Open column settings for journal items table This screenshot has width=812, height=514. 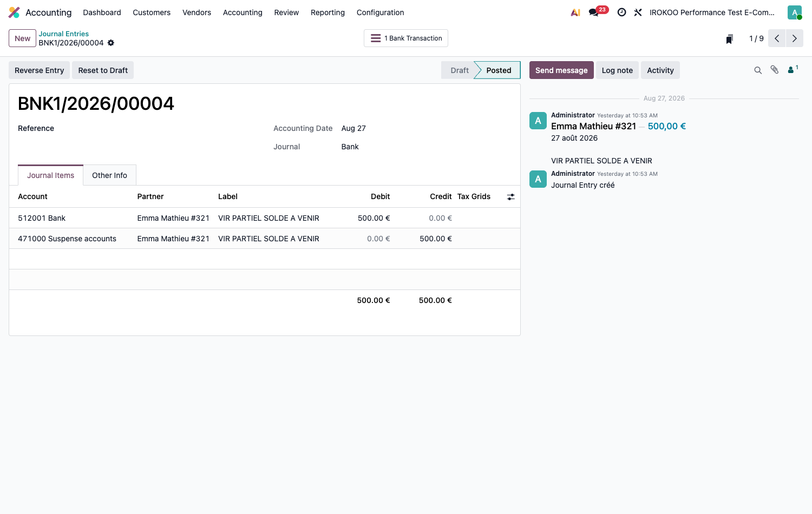pyautogui.click(x=510, y=197)
